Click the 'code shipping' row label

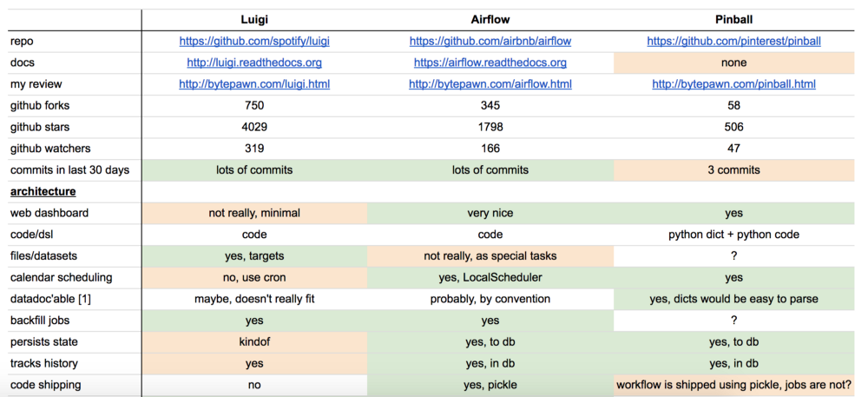pyautogui.click(x=45, y=385)
